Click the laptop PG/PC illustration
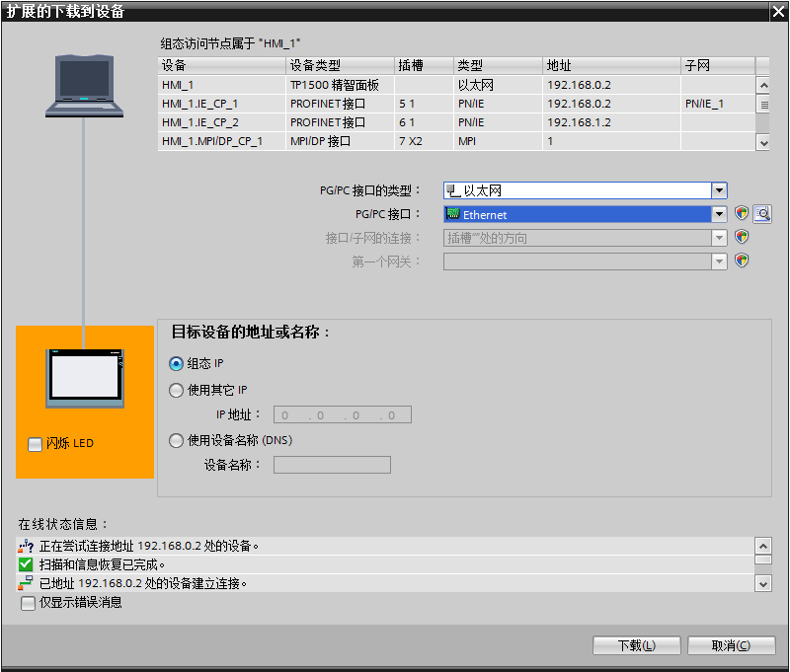The height and width of the screenshot is (672, 790). pyautogui.click(x=84, y=86)
